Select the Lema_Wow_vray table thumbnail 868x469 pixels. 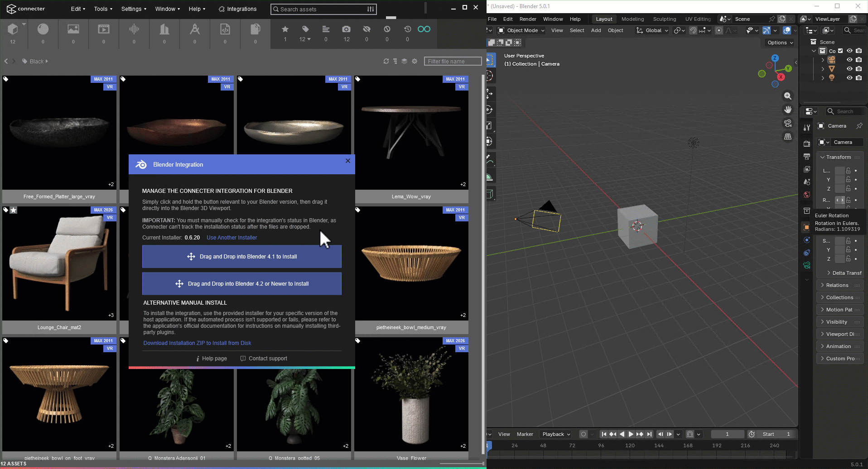(411, 133)
